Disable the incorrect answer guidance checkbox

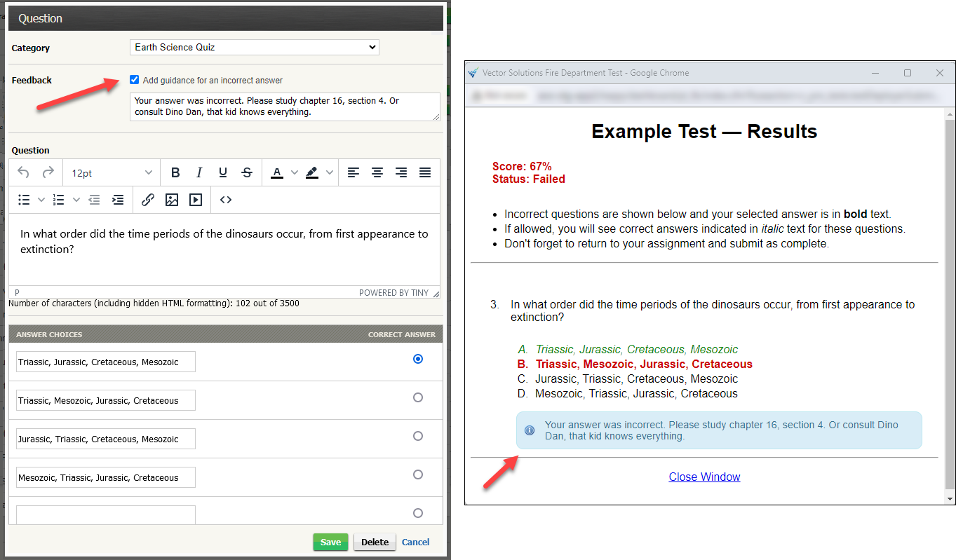(x=134, y=78)
